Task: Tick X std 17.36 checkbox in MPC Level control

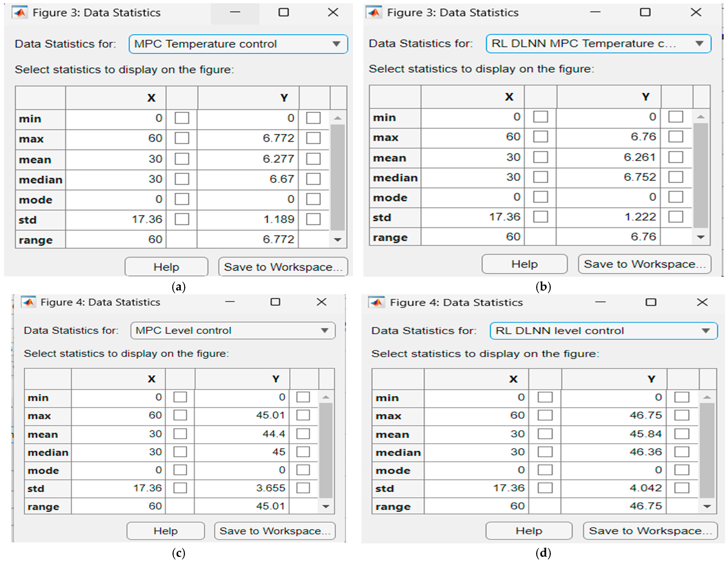Action: (180, 488)
